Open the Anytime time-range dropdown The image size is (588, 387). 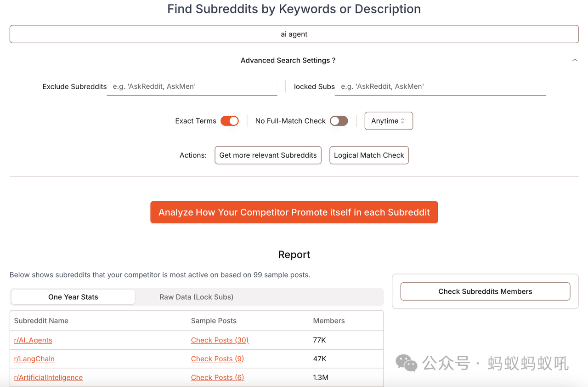click(389, 121)
